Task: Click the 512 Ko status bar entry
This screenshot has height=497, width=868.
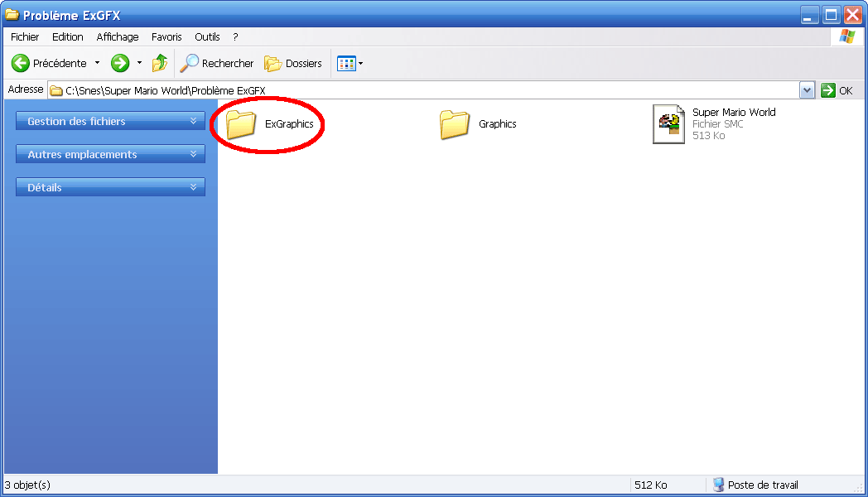Action: (650, 485)
